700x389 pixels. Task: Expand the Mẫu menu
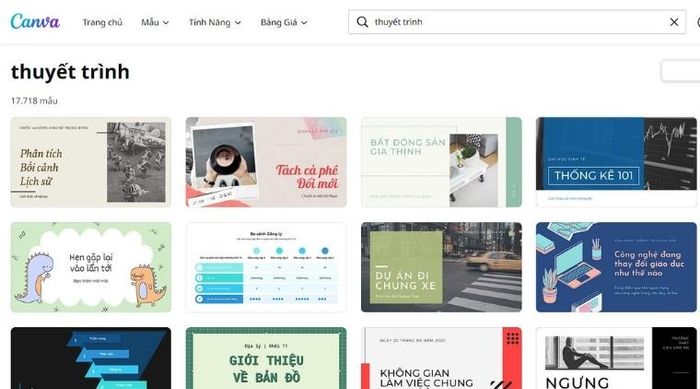click(155, 22)
